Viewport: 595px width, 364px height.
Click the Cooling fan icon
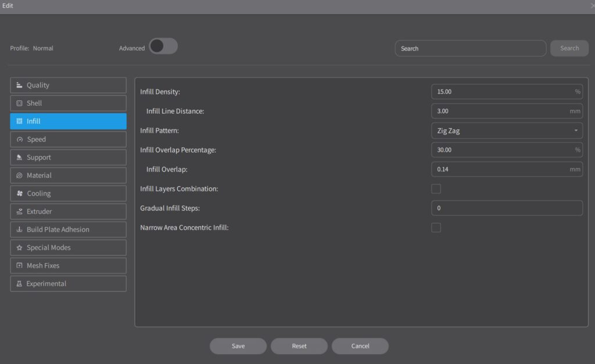click(19, 193)
